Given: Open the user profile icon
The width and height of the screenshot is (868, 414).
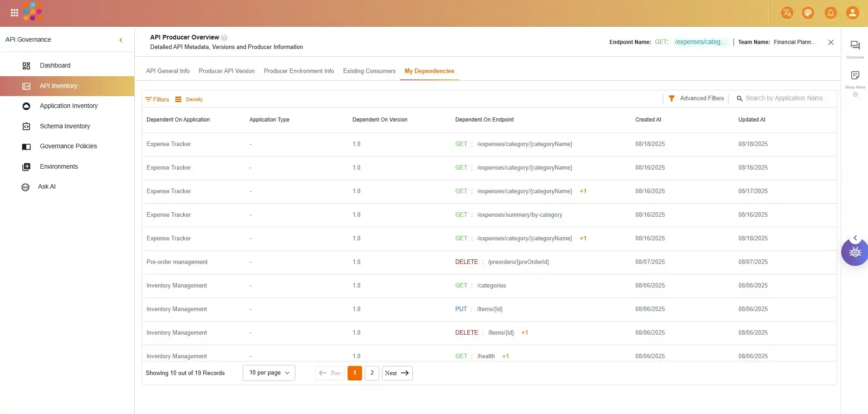Looking at the screenshot, I should [x=852, y=13].
